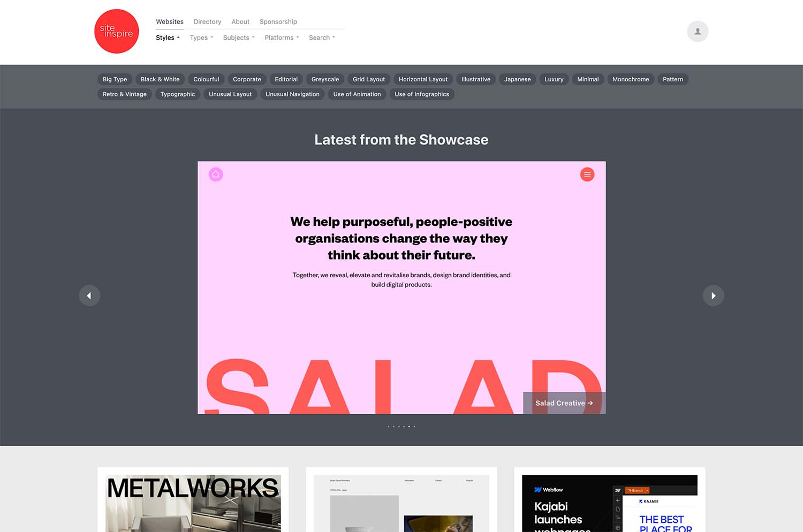Image resolution: width=803 pixels, height=532 pixels.
Task: Choose the Unusual Navigation tag
Action: [x=292, y=94]
